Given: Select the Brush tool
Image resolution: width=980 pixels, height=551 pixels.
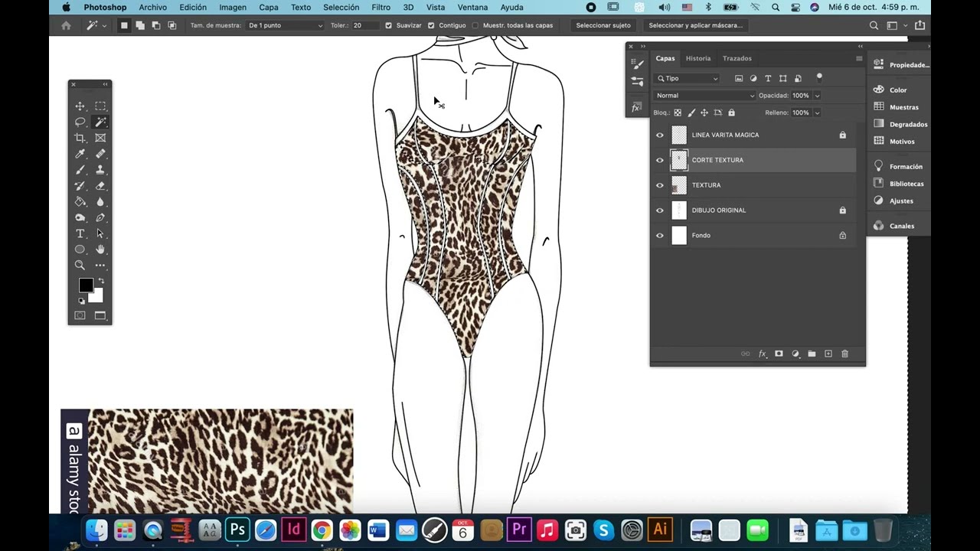Looking at the screenshot, I should (x=80, y=170).
